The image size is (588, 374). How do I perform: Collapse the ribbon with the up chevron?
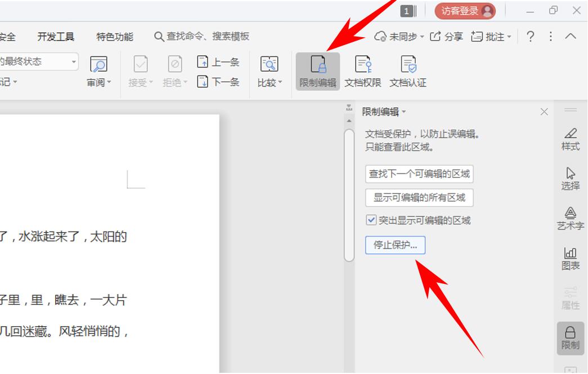click(x=571, y=37)
